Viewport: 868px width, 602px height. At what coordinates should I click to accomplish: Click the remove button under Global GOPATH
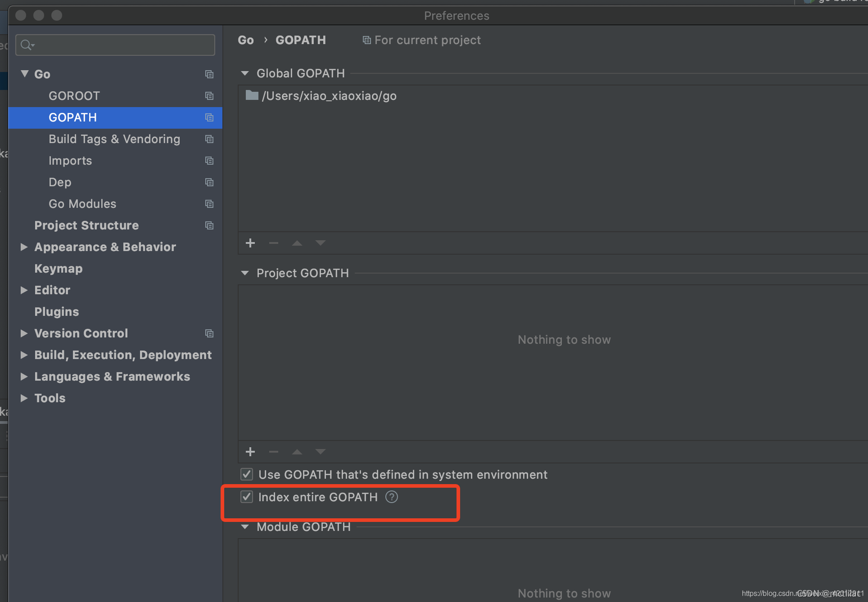274,243
